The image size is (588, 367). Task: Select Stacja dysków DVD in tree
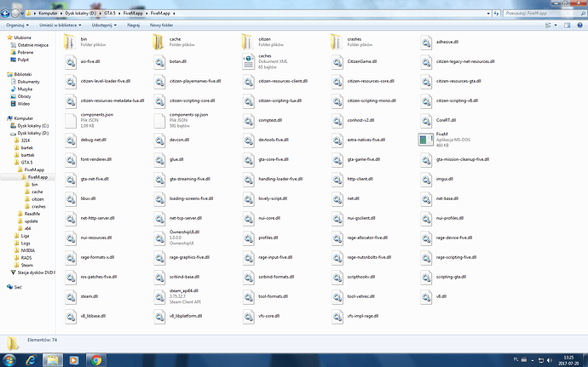36,272
